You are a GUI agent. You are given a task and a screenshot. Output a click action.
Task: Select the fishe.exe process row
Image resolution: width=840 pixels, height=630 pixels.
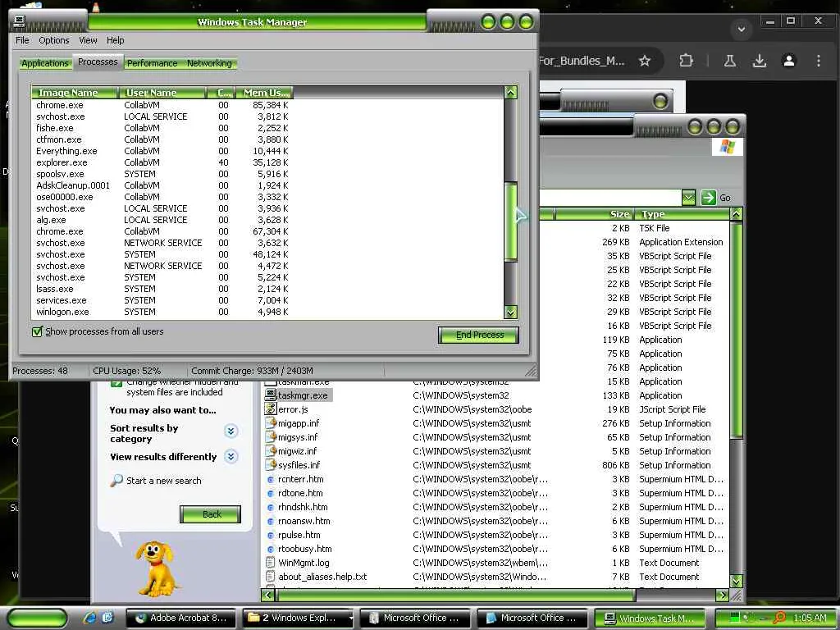[x=162, y=128]
